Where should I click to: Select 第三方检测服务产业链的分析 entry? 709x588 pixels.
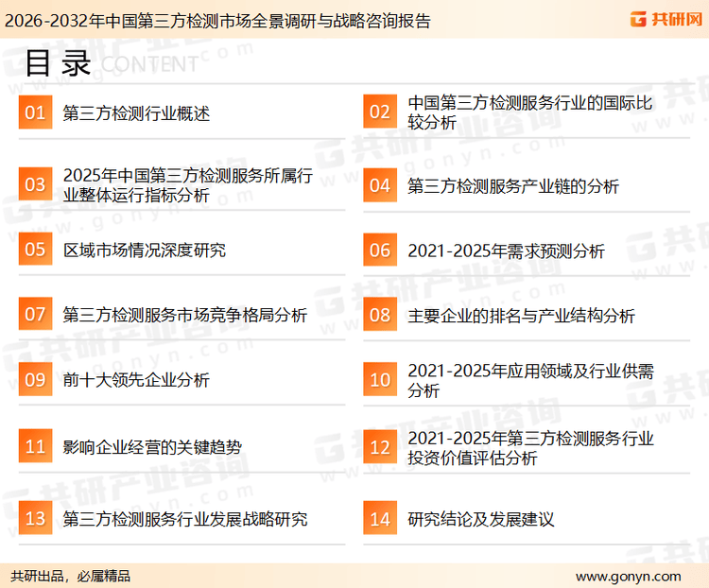pos(513,186)
